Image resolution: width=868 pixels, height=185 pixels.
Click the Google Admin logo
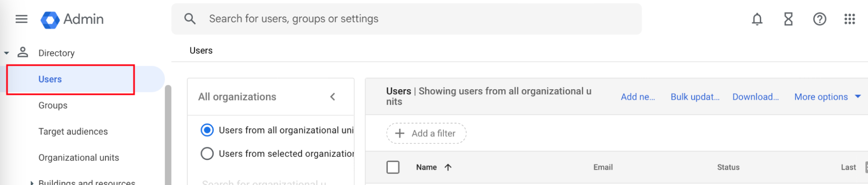pyautogui.click(x=50, y=20)
